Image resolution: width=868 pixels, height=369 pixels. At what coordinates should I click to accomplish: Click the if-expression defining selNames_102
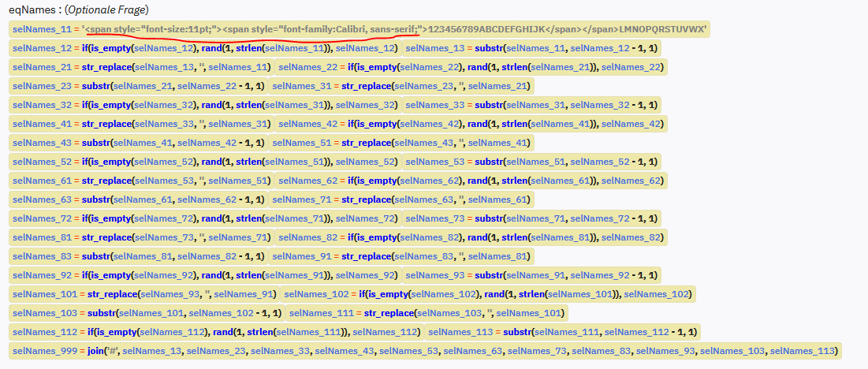pos(487,294)
